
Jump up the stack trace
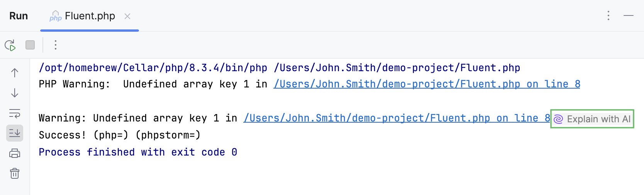[15, 73]
